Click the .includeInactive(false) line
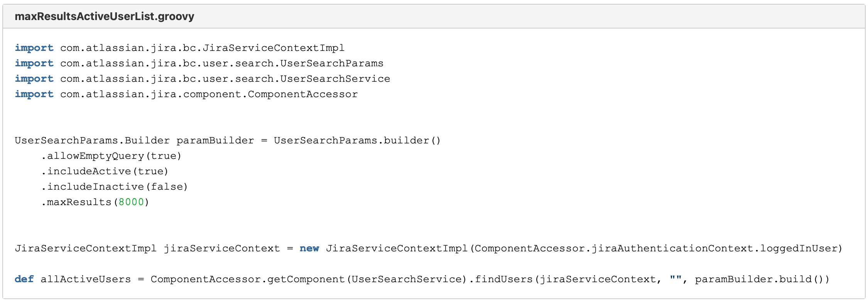 tap(114, 187)
